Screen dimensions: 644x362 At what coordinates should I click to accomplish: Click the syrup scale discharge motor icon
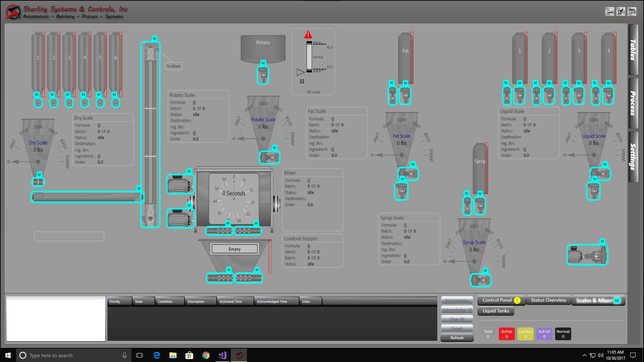point(481,279)
